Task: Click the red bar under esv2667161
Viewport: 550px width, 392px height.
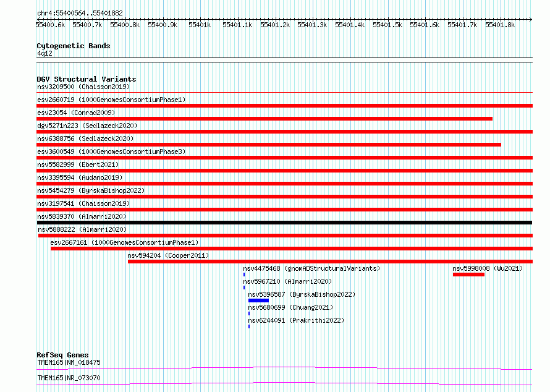Action: click(x=292, y=249)
